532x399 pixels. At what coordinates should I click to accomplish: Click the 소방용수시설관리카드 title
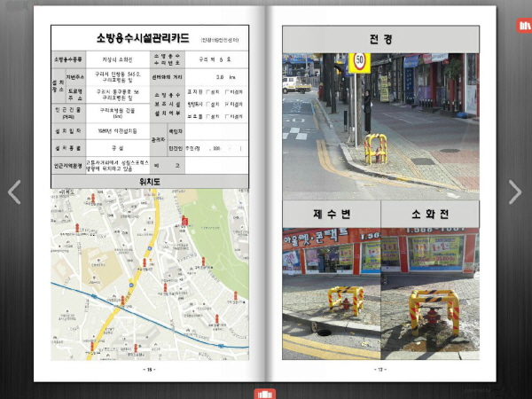(139, 39)
